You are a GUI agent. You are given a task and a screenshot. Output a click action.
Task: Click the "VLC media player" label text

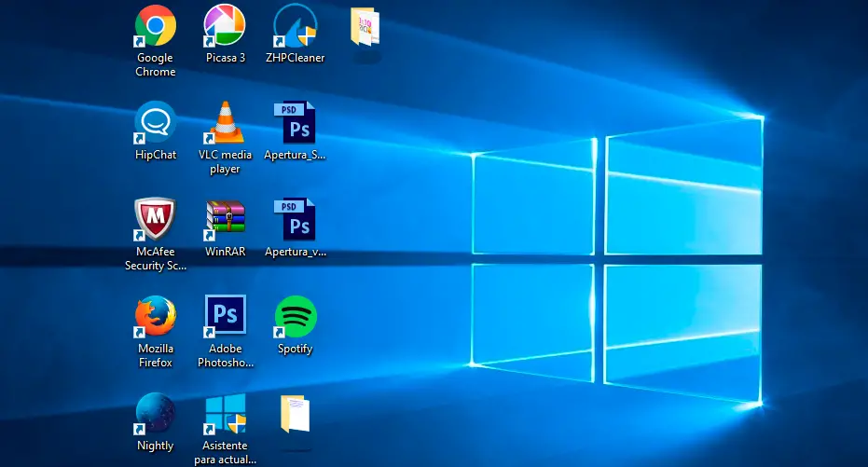coord(225,161)
